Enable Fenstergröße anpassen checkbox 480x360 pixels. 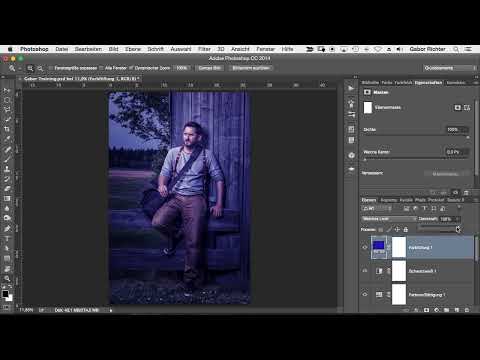[x=51, y=68]
